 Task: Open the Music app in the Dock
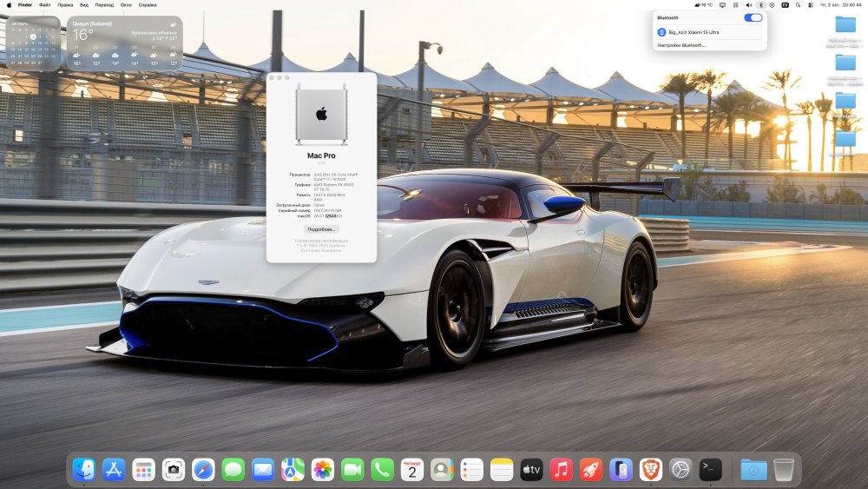[x=562, y=470]
